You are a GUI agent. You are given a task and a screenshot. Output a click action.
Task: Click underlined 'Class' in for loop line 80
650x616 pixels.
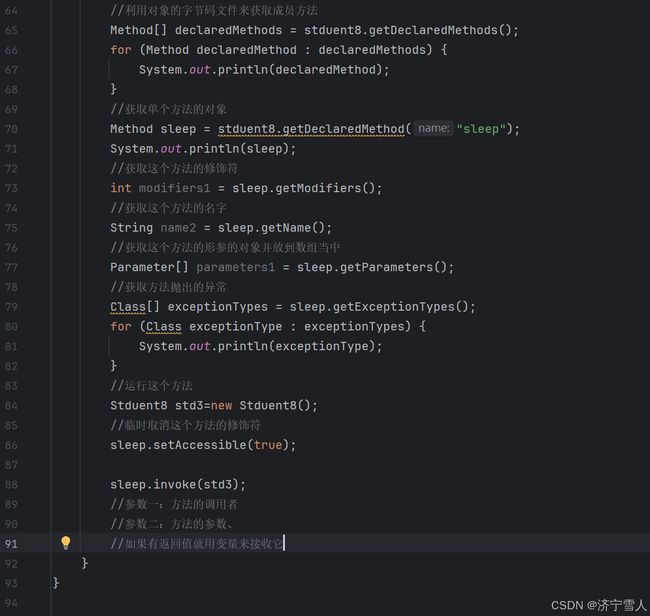coord(164,326)
